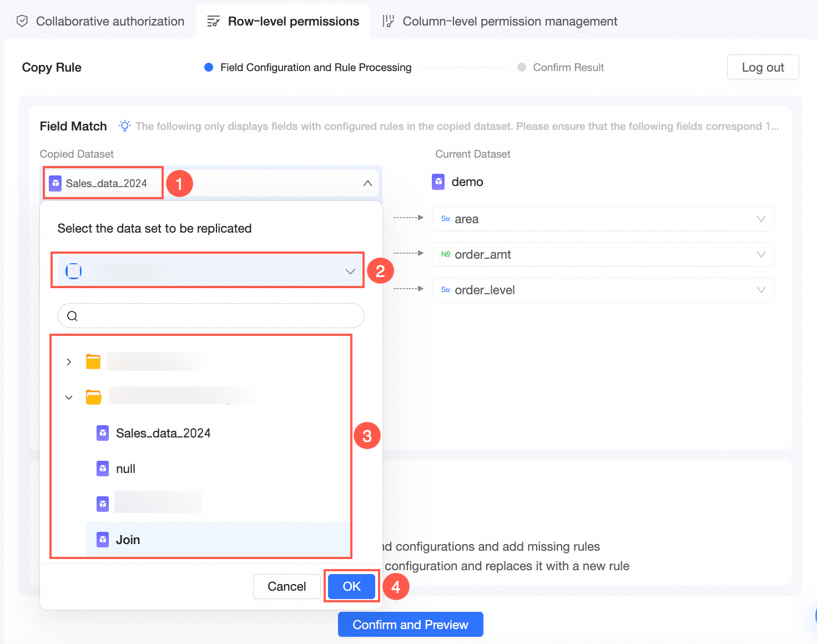817x644 pixels.
Task: Click the closed yellow folder icon
Action: coord(93,361)
